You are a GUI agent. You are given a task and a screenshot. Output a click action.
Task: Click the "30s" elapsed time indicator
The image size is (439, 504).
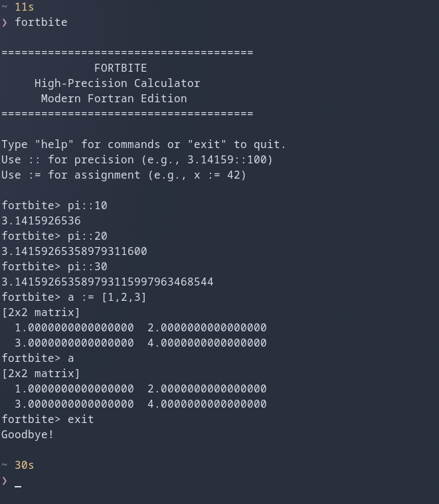24,465
